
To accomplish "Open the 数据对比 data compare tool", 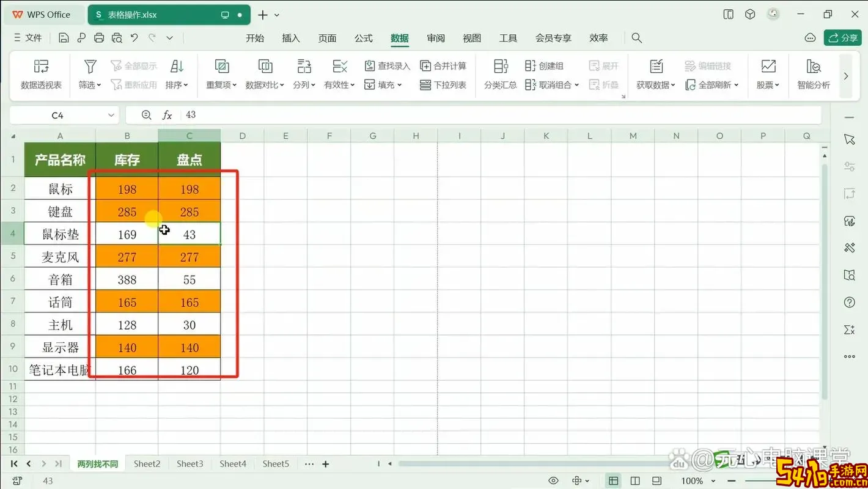I will pos(265,75).
